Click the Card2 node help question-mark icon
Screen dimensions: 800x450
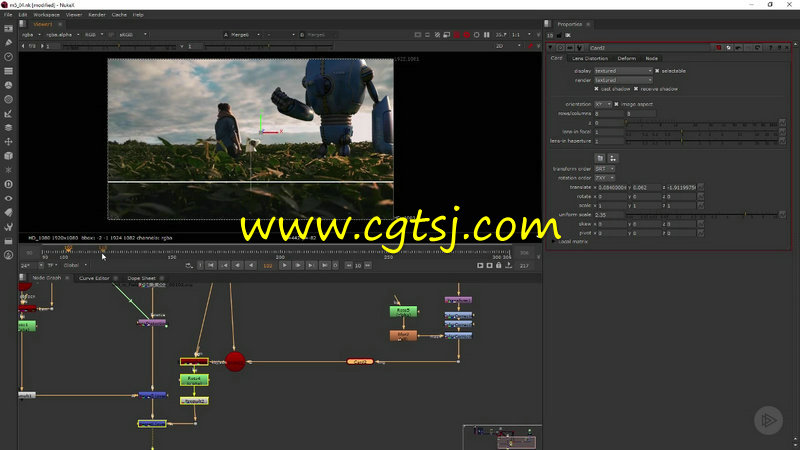point(770,47)
